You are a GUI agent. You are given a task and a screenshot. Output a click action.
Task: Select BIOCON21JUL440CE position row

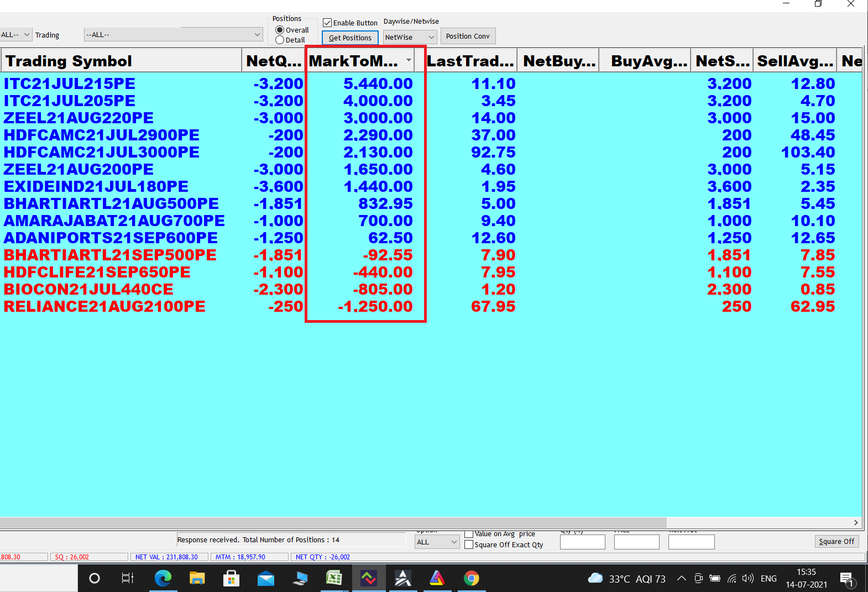coord(431,289)
